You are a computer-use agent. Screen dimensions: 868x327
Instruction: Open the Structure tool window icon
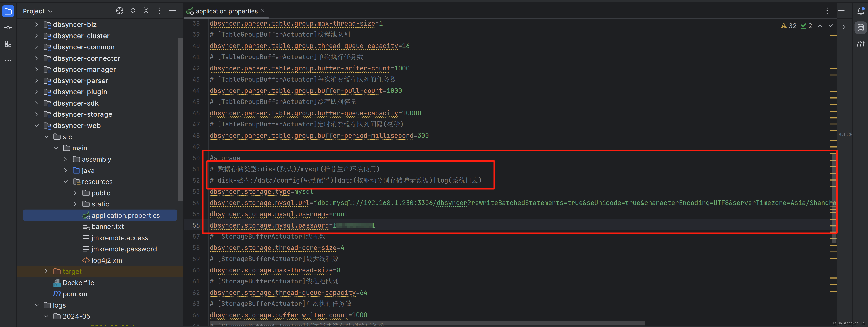[8, 44]
